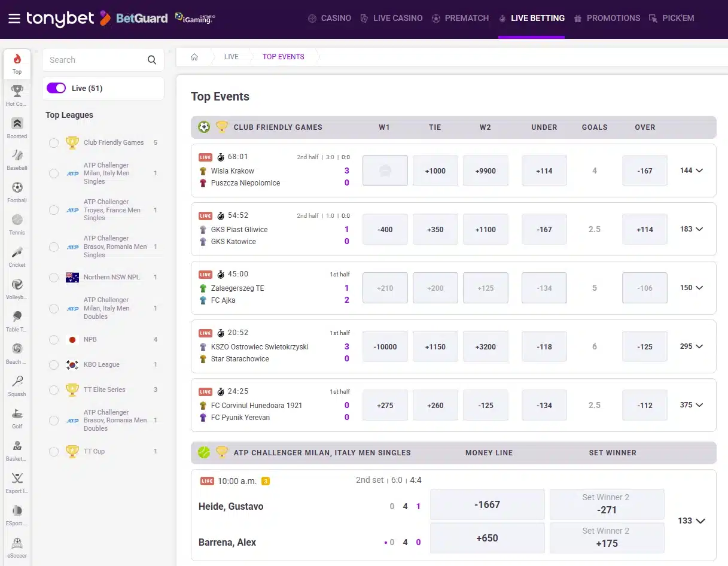Click the iGaming Ontario logo
This screenshot has width=728, height=566.
195,18
